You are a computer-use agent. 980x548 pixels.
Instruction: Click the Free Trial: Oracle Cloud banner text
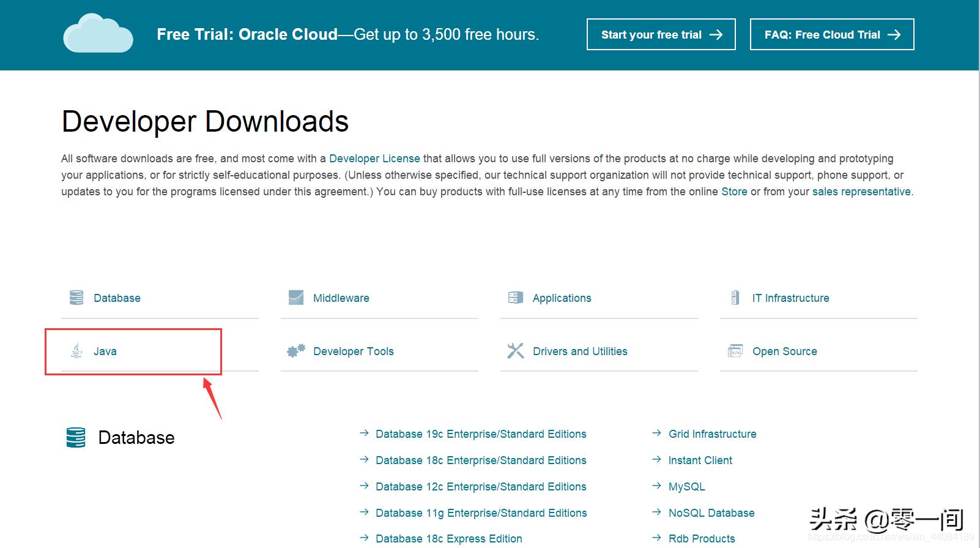[x=347, y=34]
